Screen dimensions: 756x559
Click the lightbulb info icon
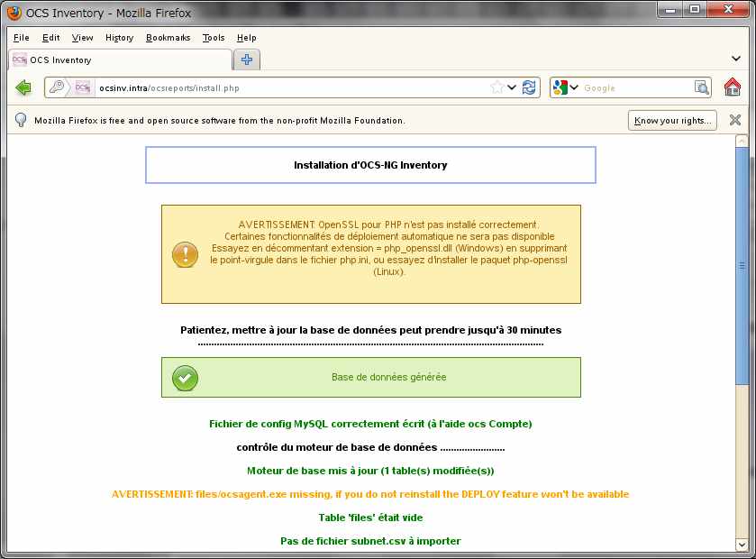21,120
